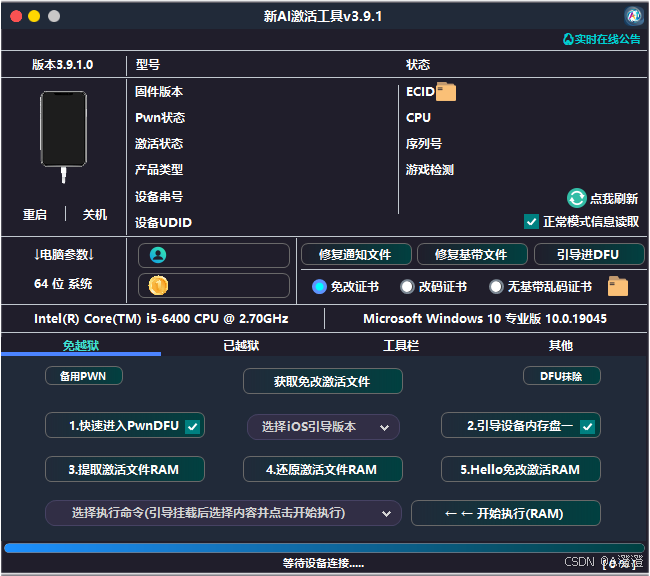
Task: Click the 点我刷新 refresh label
Action: coord(614,198)
